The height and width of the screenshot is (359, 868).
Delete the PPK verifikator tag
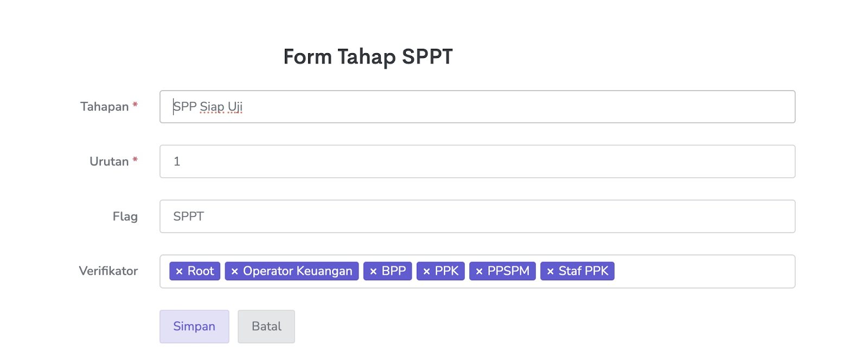[426, 272]
